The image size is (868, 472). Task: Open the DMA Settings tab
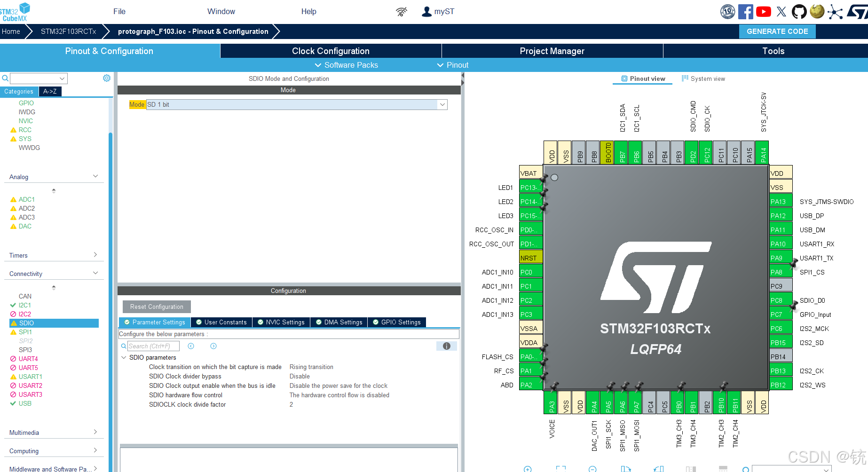click(339, 322)
